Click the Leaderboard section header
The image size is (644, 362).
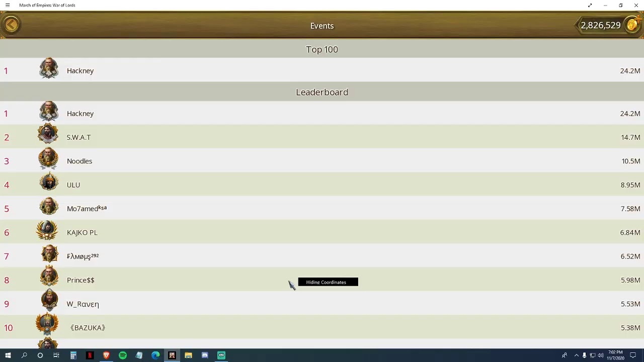pos(322,92)
